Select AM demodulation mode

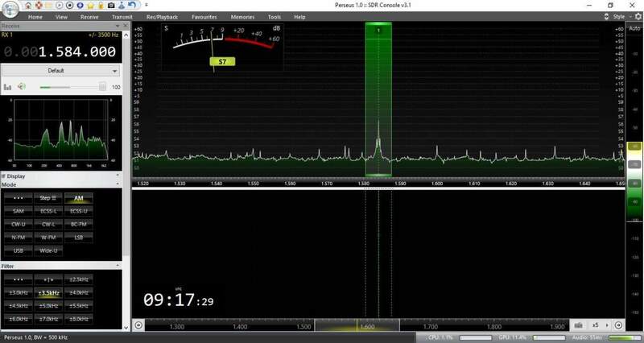point(78,198)
